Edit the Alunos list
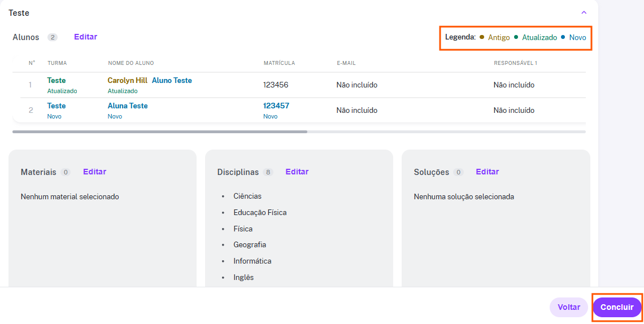The width and height of the screenshot is (644, 324). coord(85,37)
